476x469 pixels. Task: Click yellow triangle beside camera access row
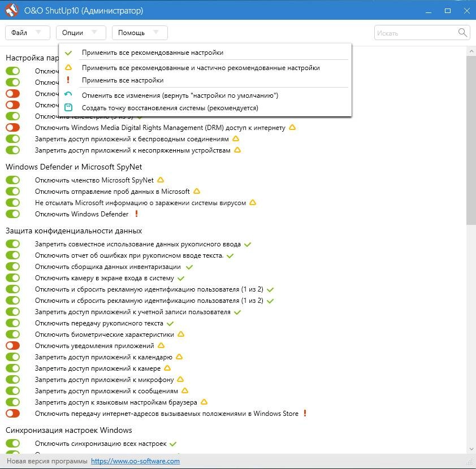[x=167, y=368]
